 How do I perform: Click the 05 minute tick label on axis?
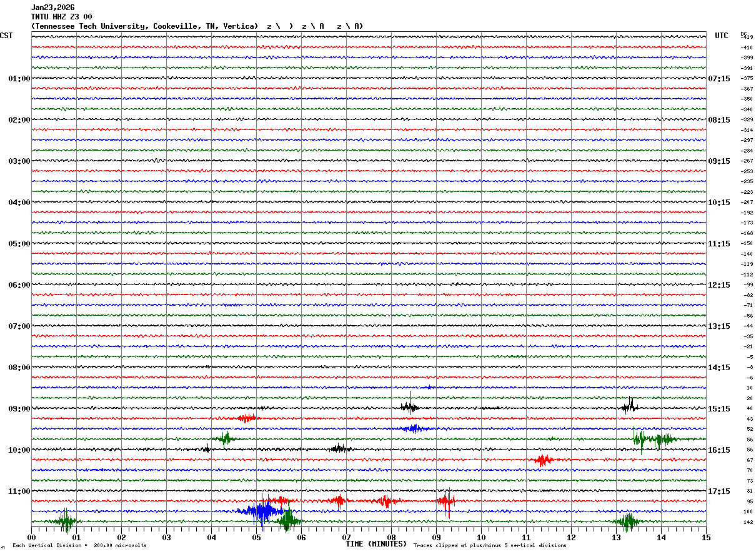(256, 537)
